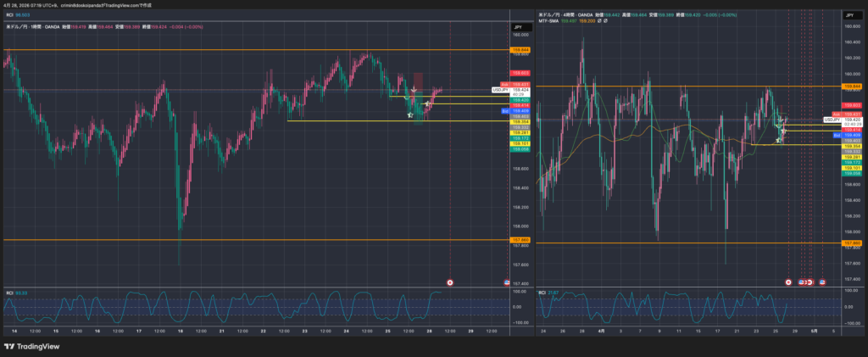Click the orange 157.880 price label on the left chart
This screenshot has width=868, height=357.
tap(520, 240)
